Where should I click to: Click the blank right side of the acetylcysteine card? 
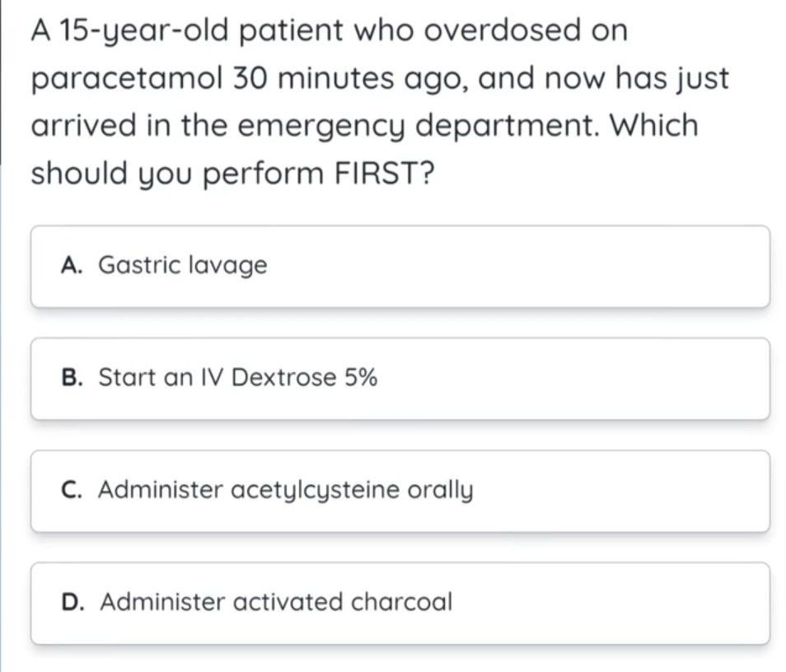(643, 491)
